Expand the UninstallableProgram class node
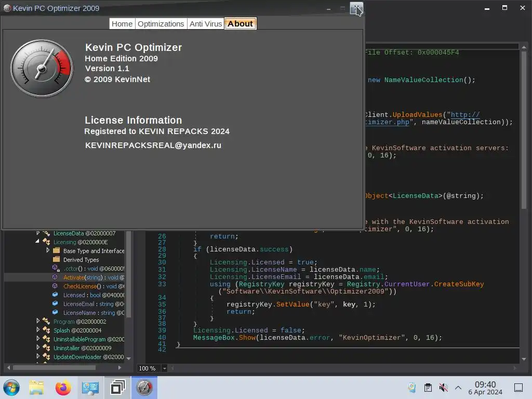532x399 pixels. 38,339
